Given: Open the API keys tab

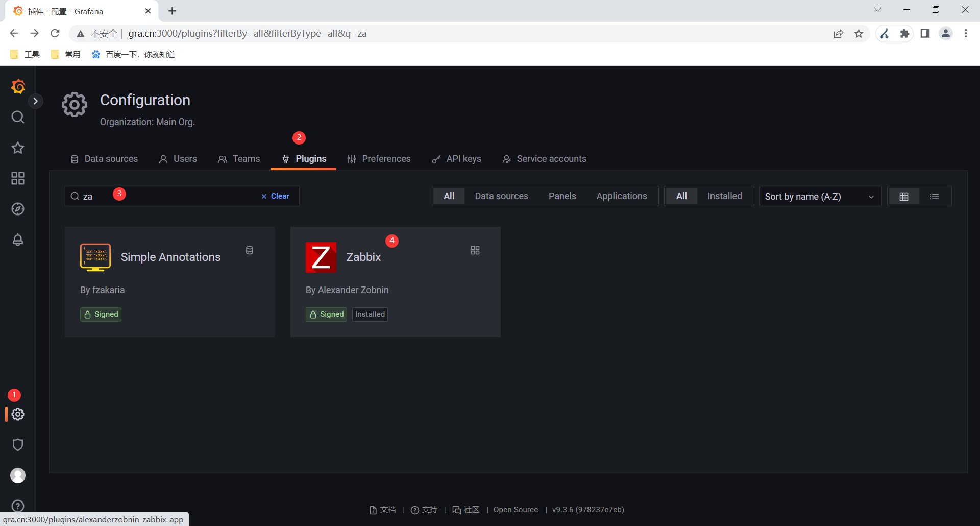Looking at the screenshot, I should pos(456,159).
